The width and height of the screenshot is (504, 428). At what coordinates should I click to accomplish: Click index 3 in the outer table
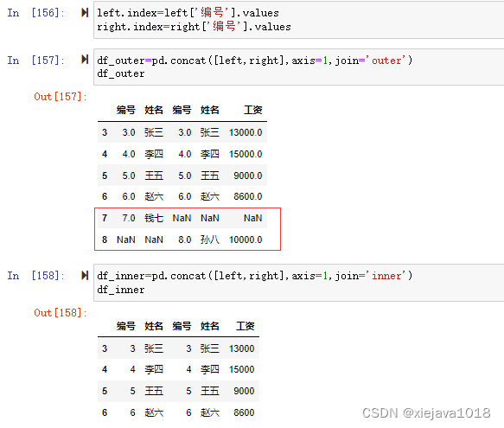pos(105,132)
